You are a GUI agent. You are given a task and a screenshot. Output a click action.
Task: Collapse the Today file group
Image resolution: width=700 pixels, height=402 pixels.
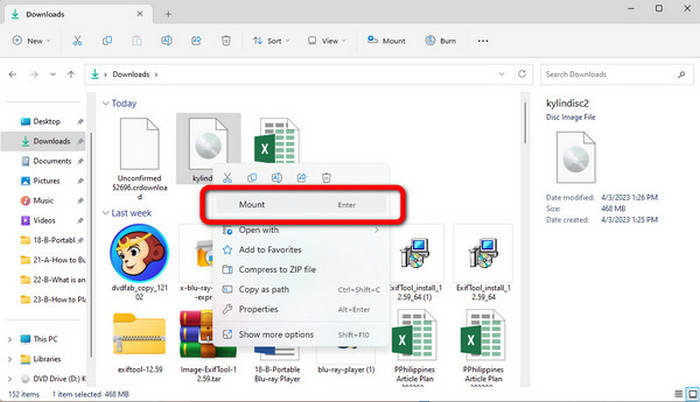point(106,103)
